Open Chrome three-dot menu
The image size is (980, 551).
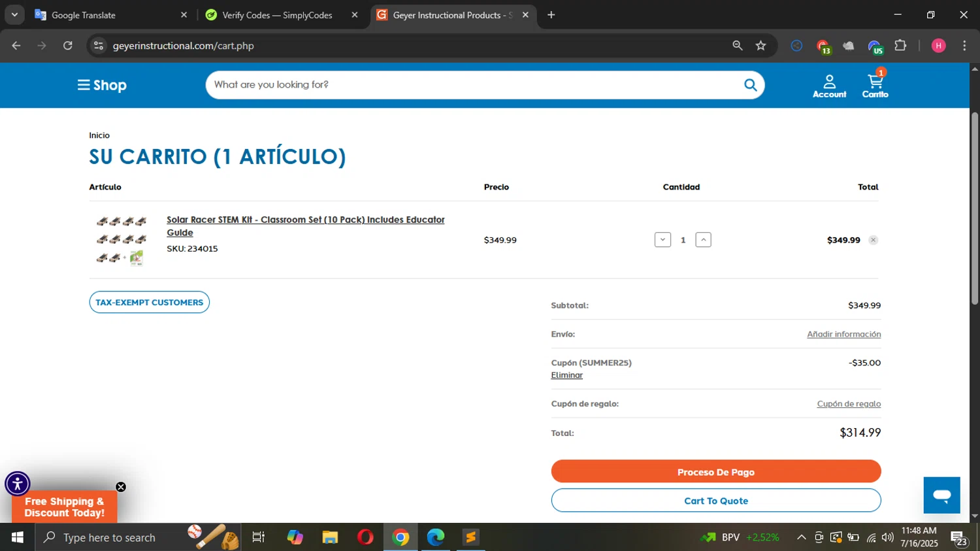point(964,46)
